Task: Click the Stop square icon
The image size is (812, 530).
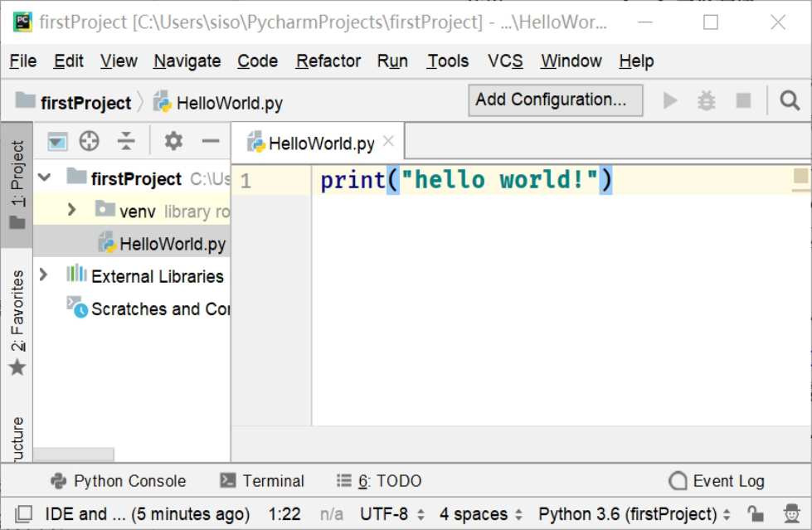Action: 744,100
